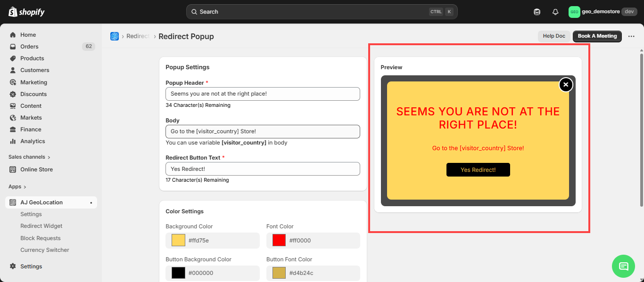
Task: Open the green live chat widget
Action: (x=623, y=266)
